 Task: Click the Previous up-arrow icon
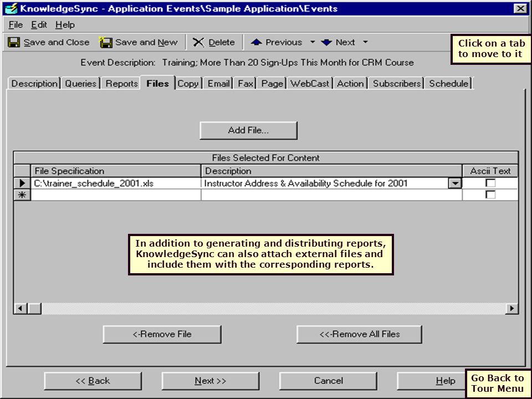point(256,42)
